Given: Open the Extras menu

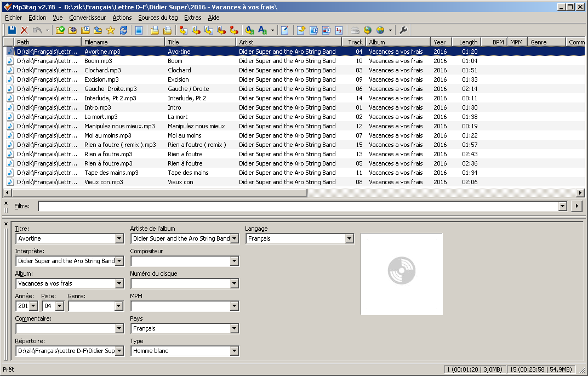Looking at the screenshot, I should 193,18.
